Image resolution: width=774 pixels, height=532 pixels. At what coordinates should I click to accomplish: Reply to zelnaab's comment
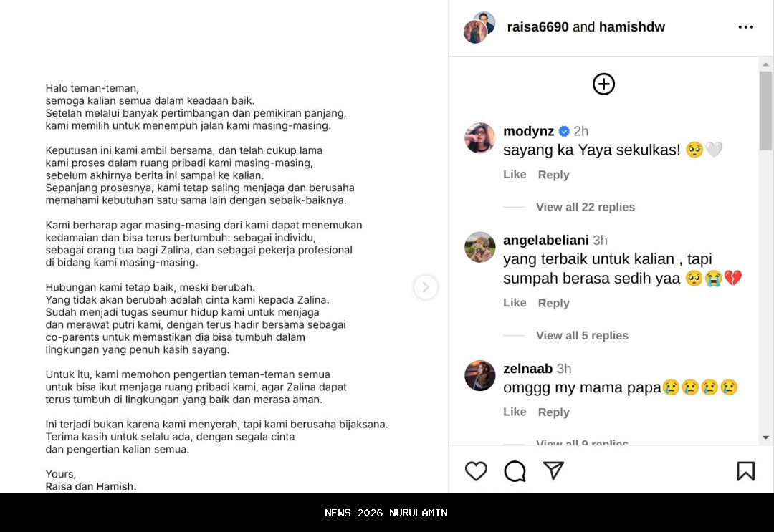[x=553, y=412]
